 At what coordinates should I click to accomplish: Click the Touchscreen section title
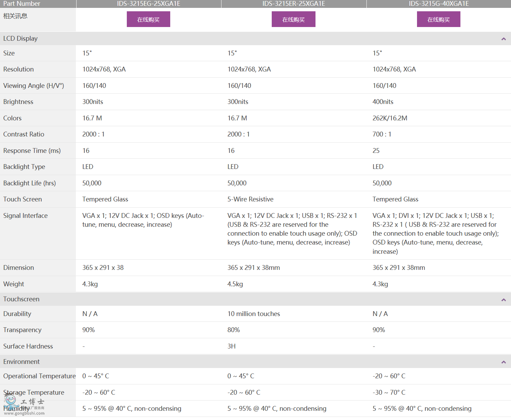coord(21,299)
